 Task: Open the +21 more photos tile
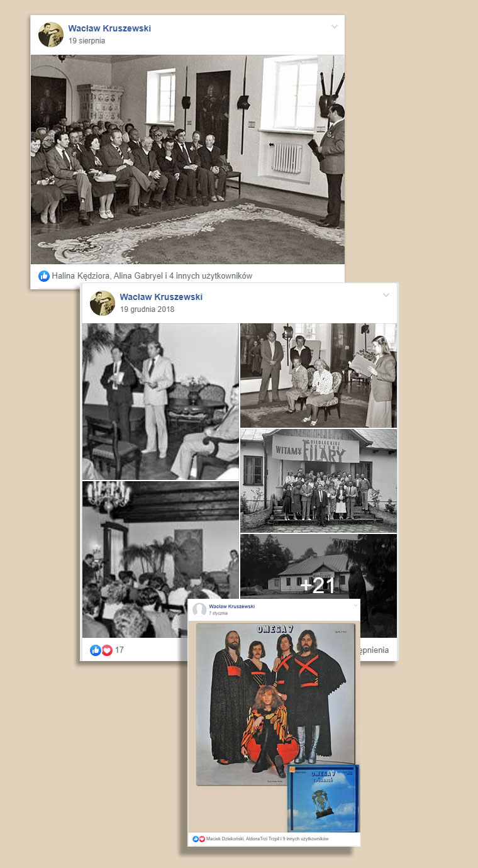[318, 586]
